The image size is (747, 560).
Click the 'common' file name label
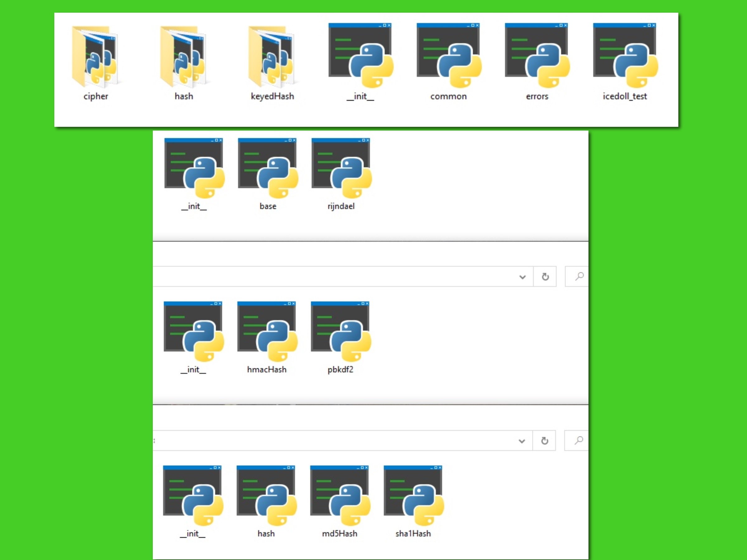449,96
